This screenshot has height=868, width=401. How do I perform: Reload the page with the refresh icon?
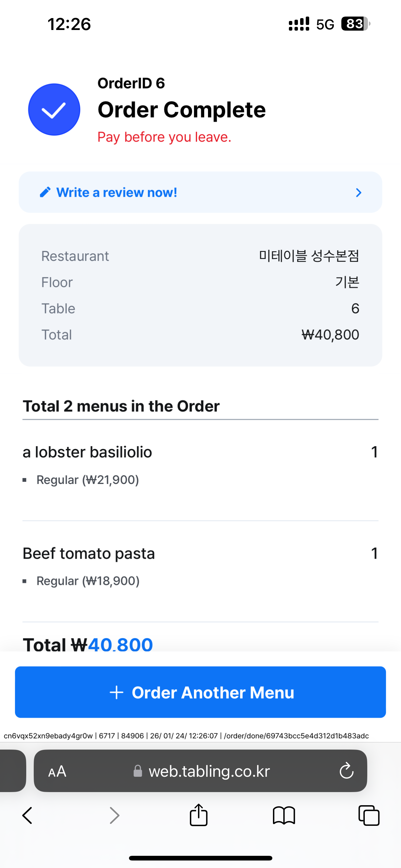[346, 771]
